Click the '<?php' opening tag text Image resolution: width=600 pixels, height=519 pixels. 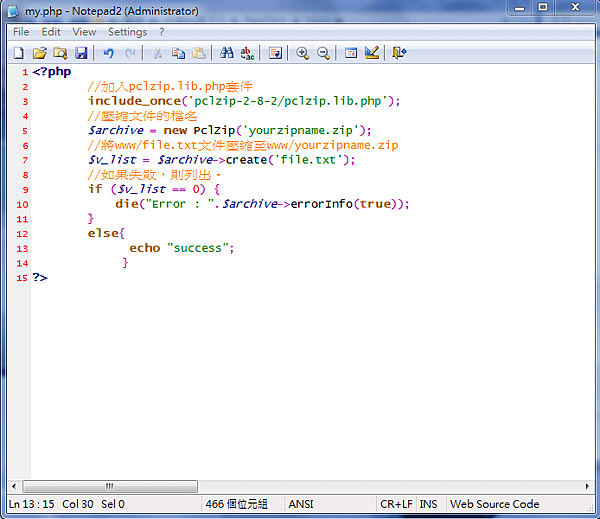point(52,72)
